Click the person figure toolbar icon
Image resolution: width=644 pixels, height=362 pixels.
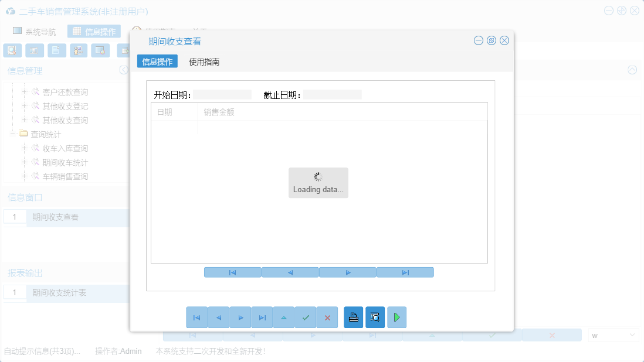click(x=78, y=50)
